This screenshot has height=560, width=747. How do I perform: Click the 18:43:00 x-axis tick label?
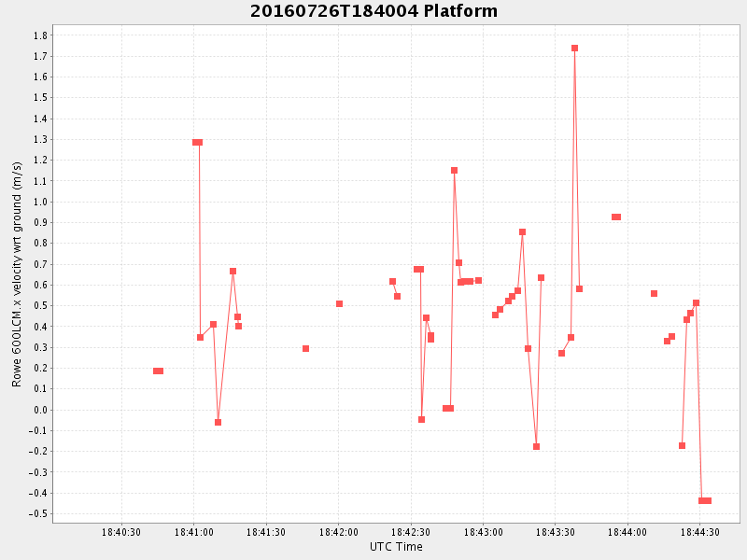coord(483,532)
